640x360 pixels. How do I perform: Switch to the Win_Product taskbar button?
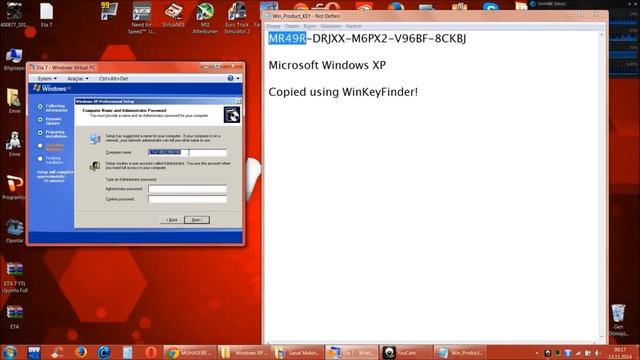pyautogui.click(x=460, y=352)
